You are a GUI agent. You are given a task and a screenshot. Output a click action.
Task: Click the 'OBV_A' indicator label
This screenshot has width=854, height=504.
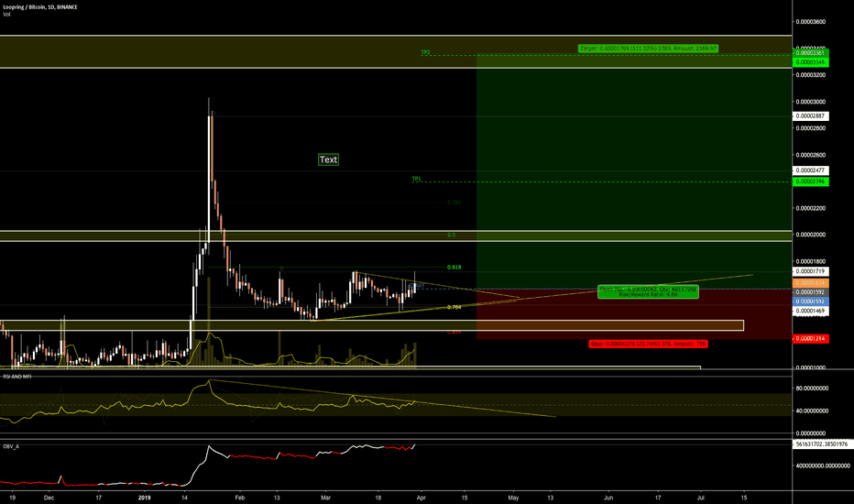pyautogui.click(x=11, y=446)
